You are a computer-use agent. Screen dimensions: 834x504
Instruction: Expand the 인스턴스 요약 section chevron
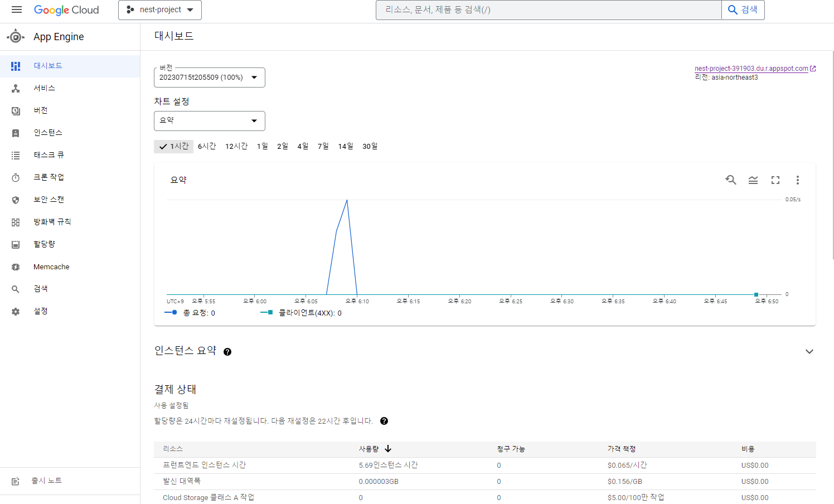point(809,352)
